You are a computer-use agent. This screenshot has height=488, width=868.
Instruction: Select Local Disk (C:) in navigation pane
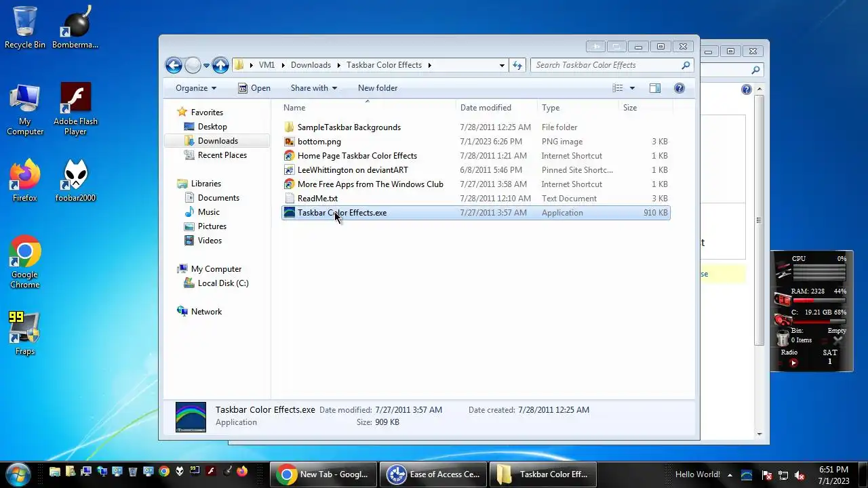pos(223,283)
